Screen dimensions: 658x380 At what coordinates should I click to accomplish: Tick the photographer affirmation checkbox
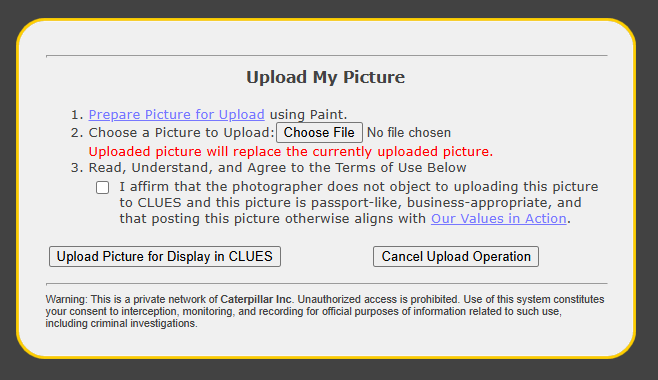[102, 187]
